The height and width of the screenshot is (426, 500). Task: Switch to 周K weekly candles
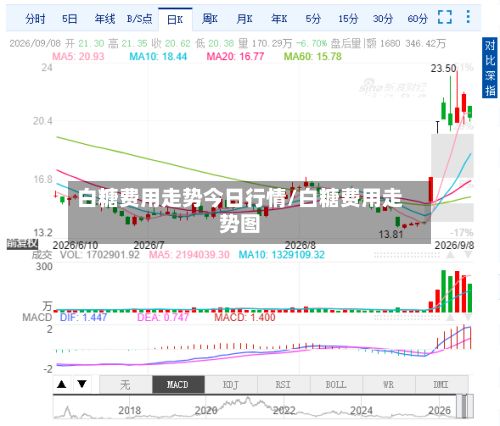coord(210,19)
